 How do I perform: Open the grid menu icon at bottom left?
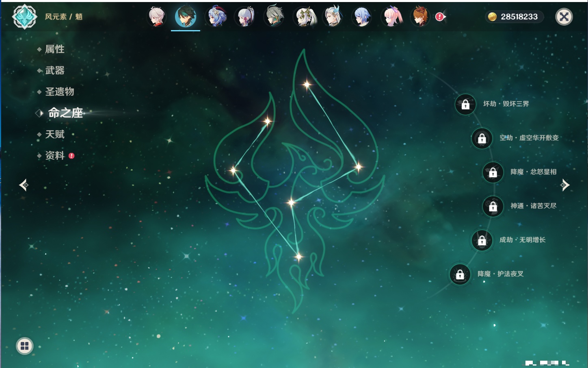pos(24,346)
